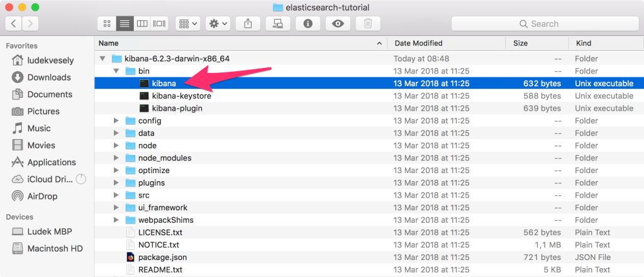Open Pictures in the sidebar
Viewport: 644px width, 277px height.
tap(43, 111)
